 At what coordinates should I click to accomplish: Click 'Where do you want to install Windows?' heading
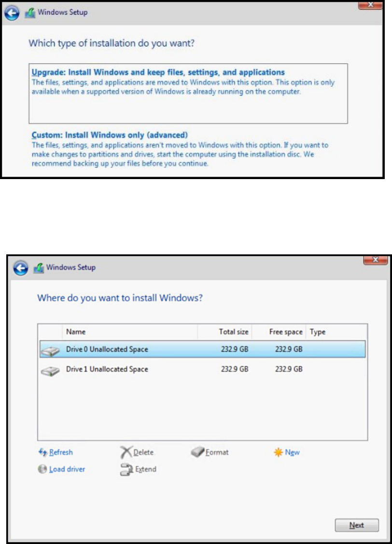[x=120, y=298]
